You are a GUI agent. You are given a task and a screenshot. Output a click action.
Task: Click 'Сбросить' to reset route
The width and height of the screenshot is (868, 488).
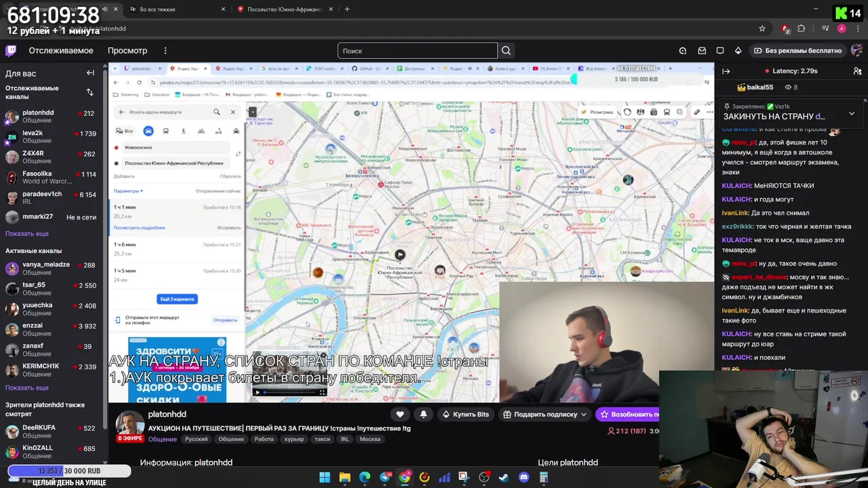pos(231,176)
